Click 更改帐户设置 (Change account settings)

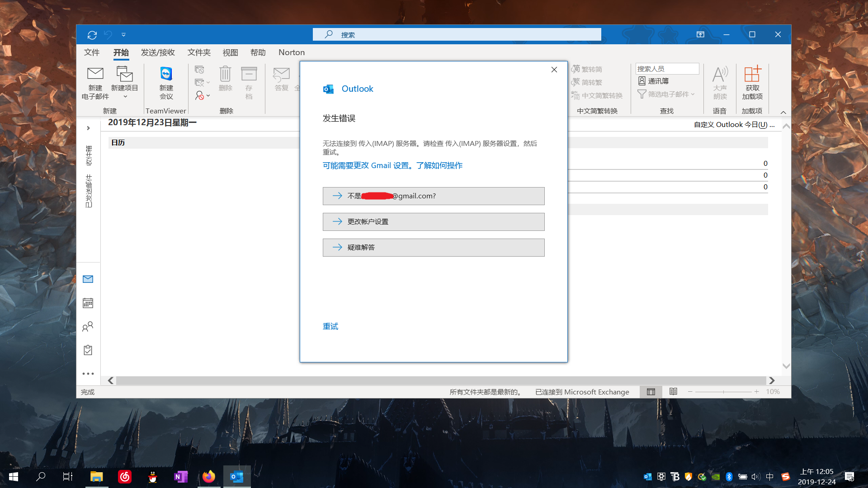click(434, 222)
